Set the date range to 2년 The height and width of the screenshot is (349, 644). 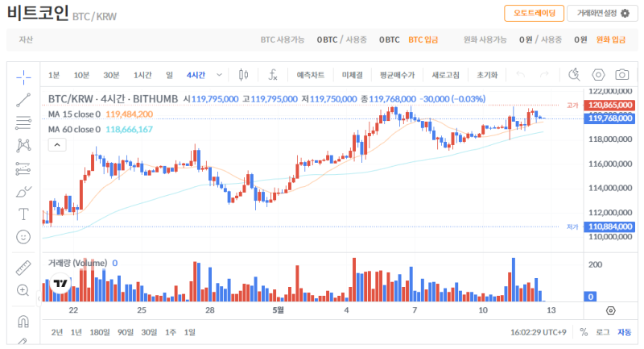(56, 332)
